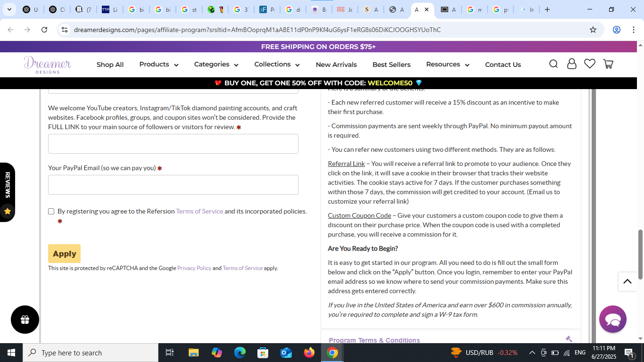
Task: Click the ENG language indicator
Action: (x=580, y=353)
